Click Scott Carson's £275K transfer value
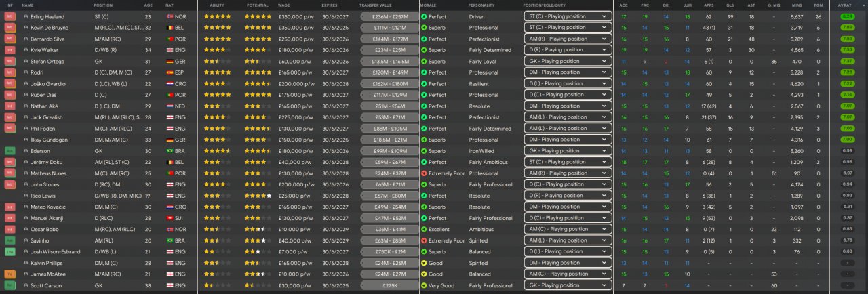 pos(390,286)
